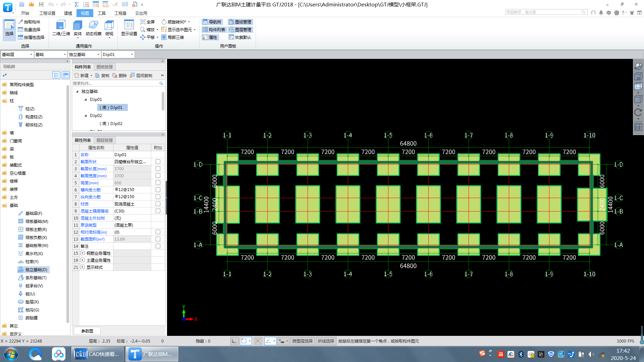This screenshot has width=644, height=362.
Task: Open the 云应用 ribbon tab
Action: point(141,13)
